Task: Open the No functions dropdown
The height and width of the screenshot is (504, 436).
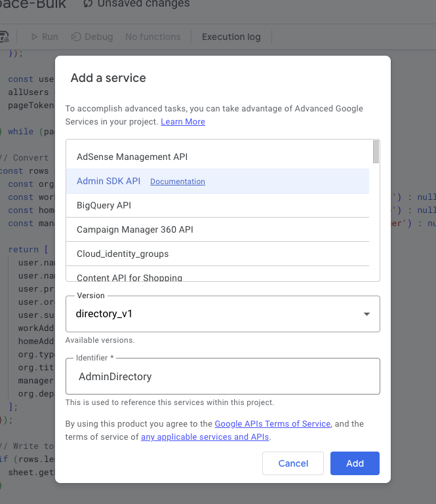Action: point(153,37)
